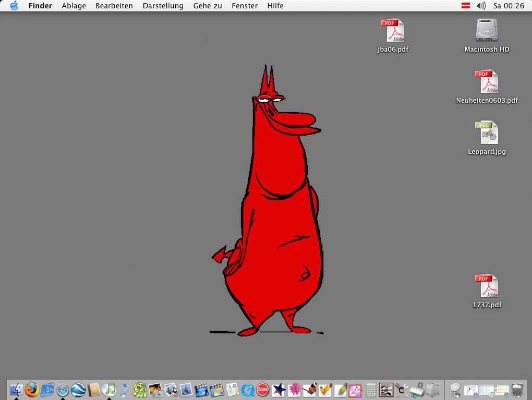Open the Austrian flag input menu
532x400 pixels.
pyautogui.click(x=466, y=6)
